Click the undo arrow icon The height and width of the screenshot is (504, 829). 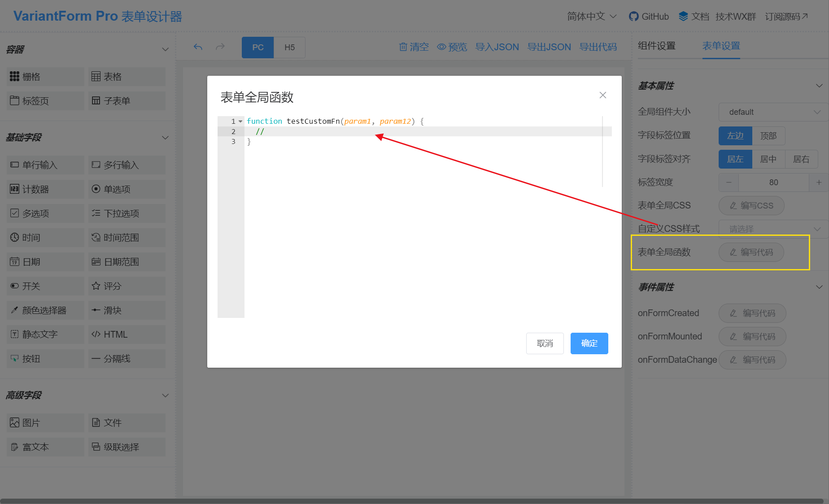(198, 47)
